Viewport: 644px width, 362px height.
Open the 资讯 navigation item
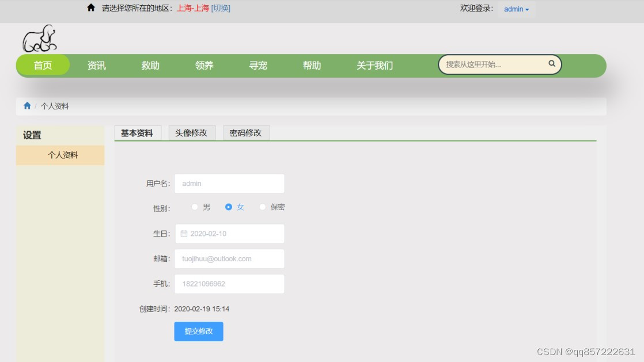point(97,65)
